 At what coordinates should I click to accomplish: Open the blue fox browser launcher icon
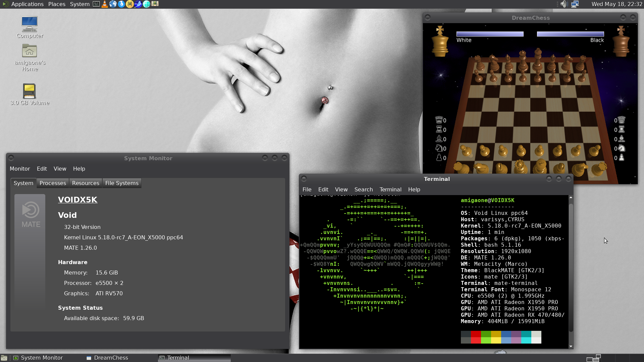point(121,4)
